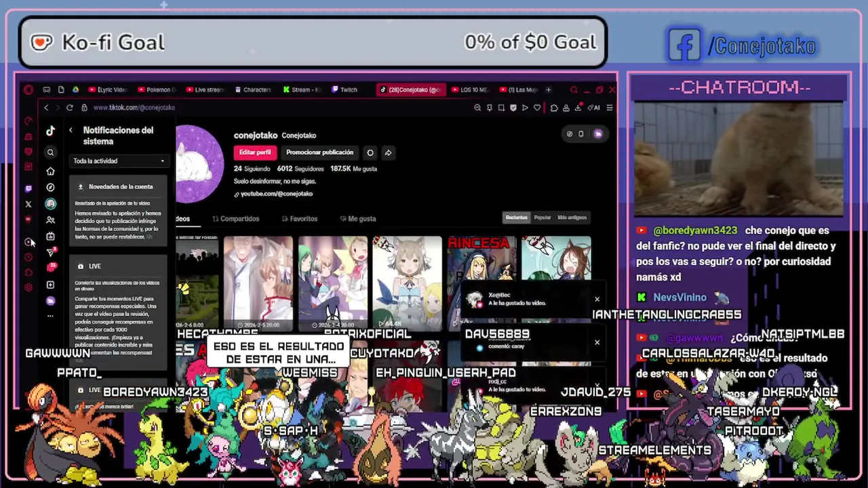The height and width of the screenshot is (488, 868).
Task: Open the Compartidos profile tab
Action: pos(236,219)
